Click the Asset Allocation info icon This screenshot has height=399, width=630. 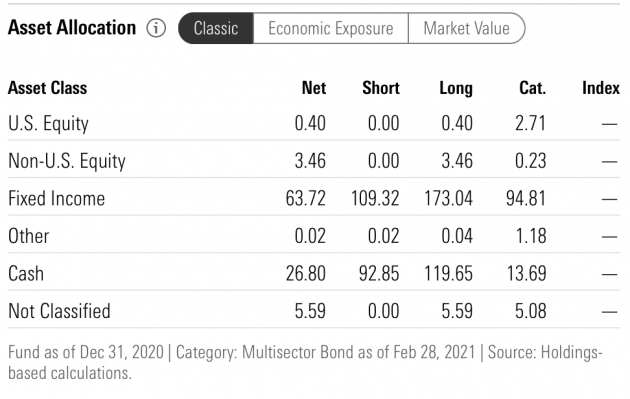pos(156,28)
